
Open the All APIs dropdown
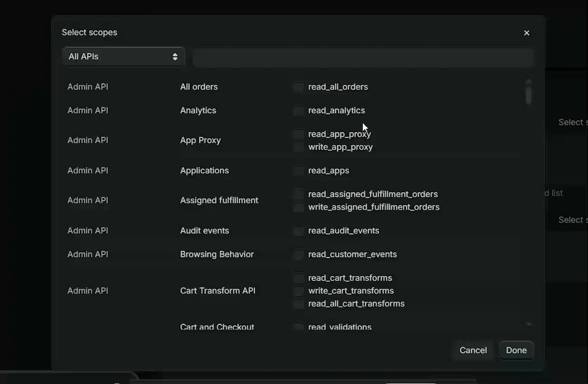[123, 57]
